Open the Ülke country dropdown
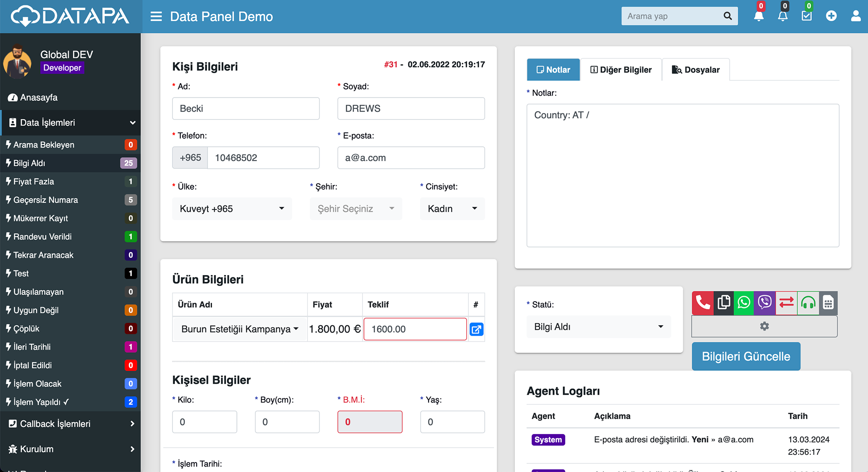The height and width of the screenshot is (472, 868). 232,209
